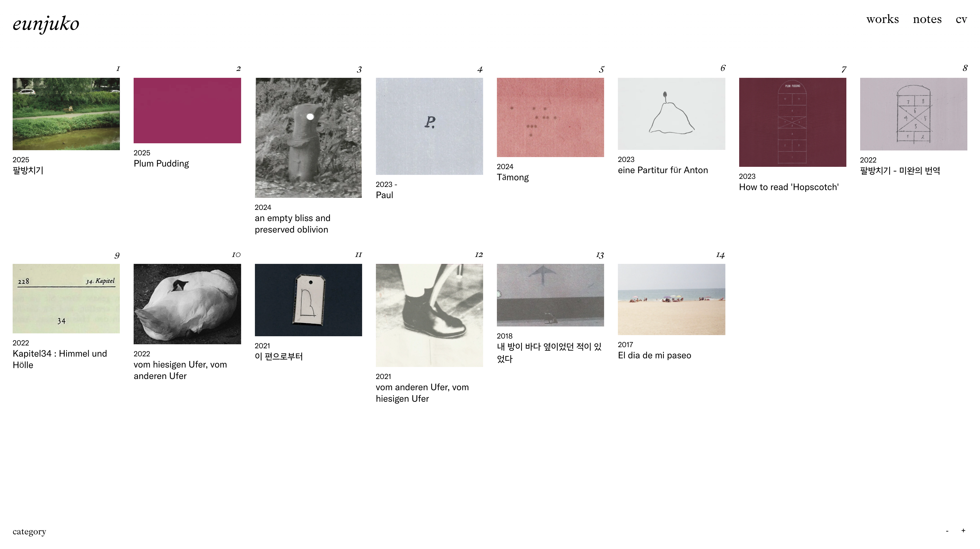The width and height of the screenshot is (980, 549).
Task: Click the eunjuko site logo
Action: [x=46, y=24]
